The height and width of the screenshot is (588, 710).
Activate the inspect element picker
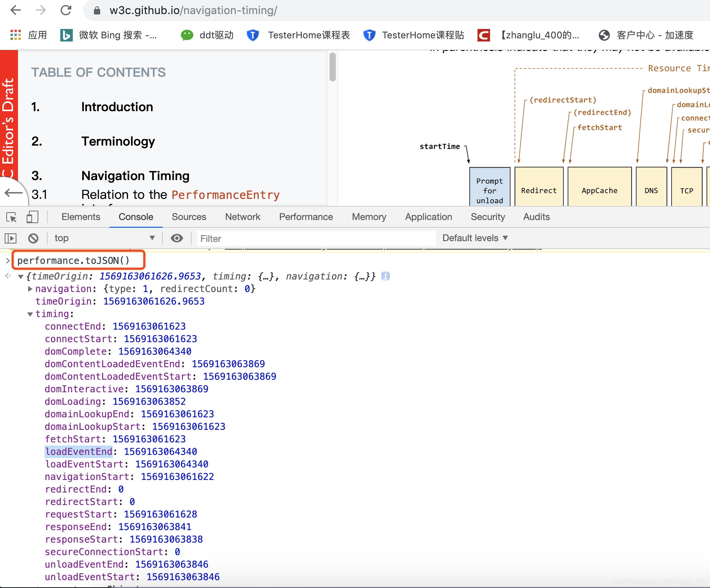click(x=11, y=217)
